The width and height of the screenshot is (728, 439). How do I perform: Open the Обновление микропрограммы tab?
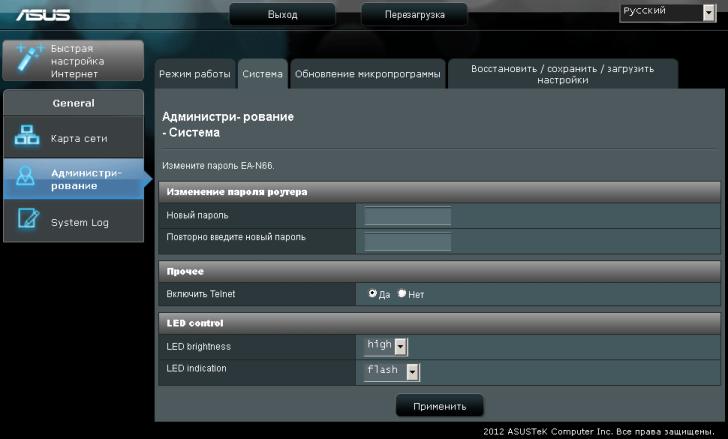[x=367, y=74]
